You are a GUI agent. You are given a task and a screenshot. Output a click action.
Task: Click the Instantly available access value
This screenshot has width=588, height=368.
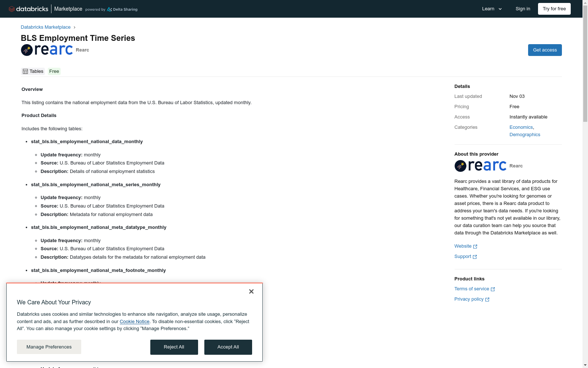(528, 117)
